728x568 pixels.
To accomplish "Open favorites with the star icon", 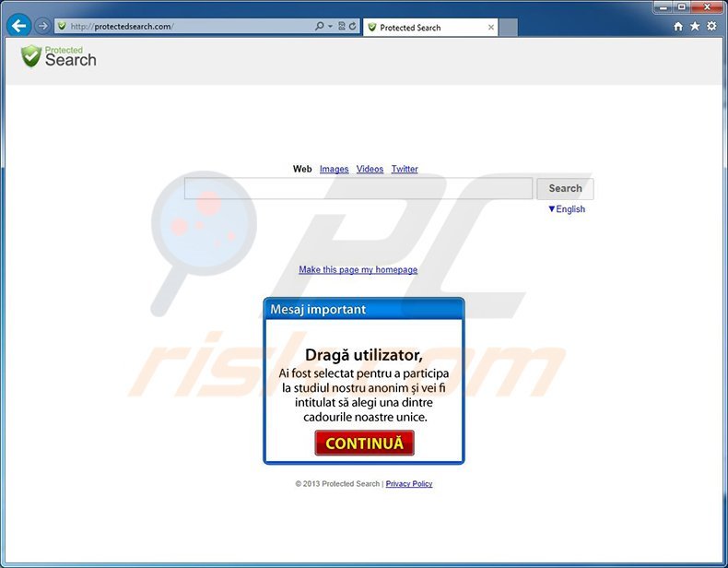I will click(695, 27).
